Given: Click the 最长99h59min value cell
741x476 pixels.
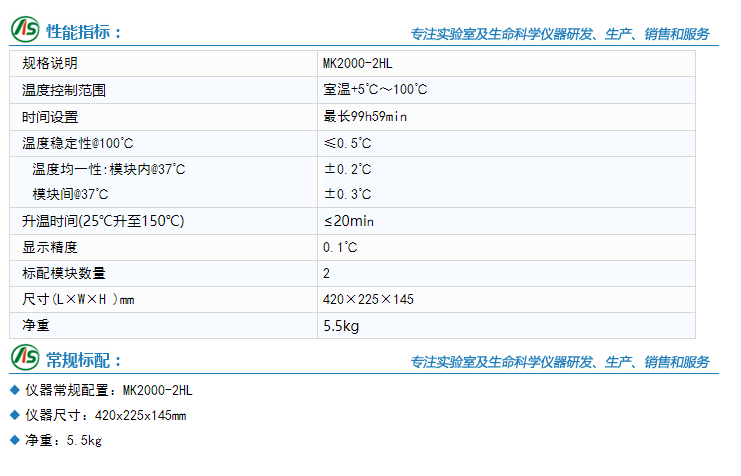Looking at the screenshot, I should tap(506, 117).
